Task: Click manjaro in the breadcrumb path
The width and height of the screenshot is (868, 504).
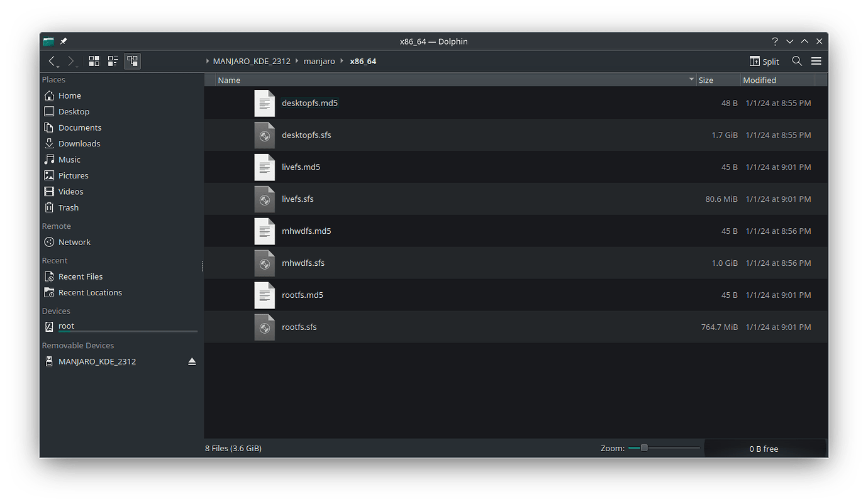Action: [319, 61]
